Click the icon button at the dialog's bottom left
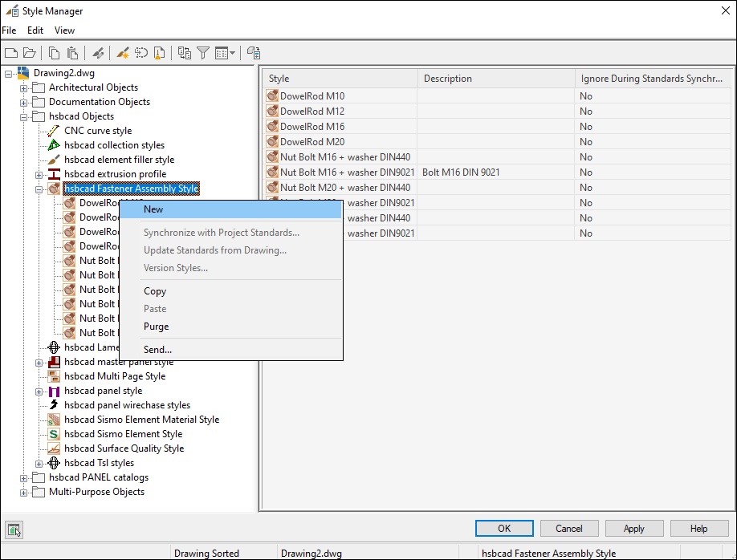737x560 pixels. 14,530
